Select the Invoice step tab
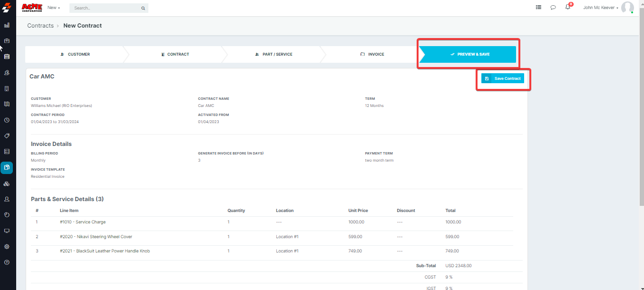 372,54
